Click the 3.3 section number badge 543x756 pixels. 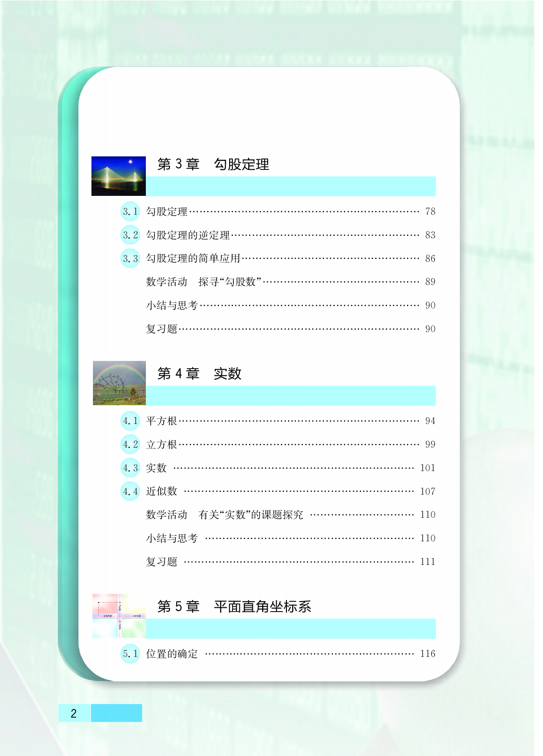130,258
